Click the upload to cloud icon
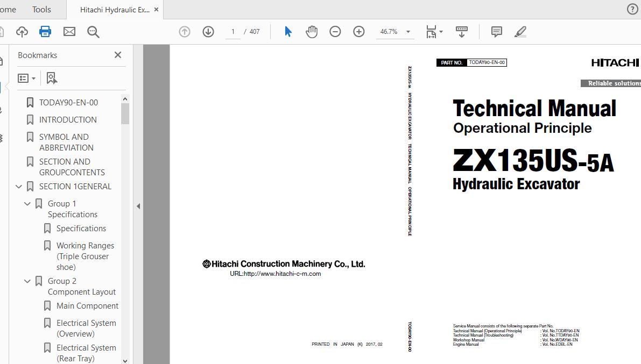 (22, 32)
